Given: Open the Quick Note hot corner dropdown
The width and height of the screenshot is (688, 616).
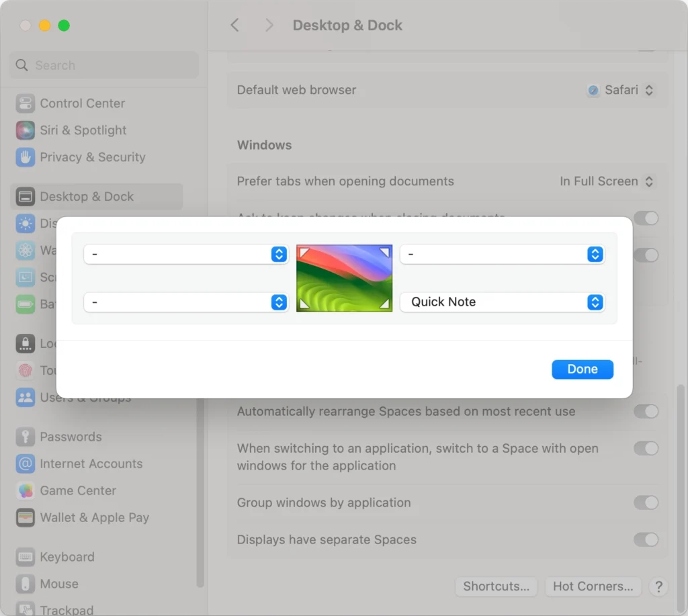Looking at the screenshot, I should coord(503,302).
